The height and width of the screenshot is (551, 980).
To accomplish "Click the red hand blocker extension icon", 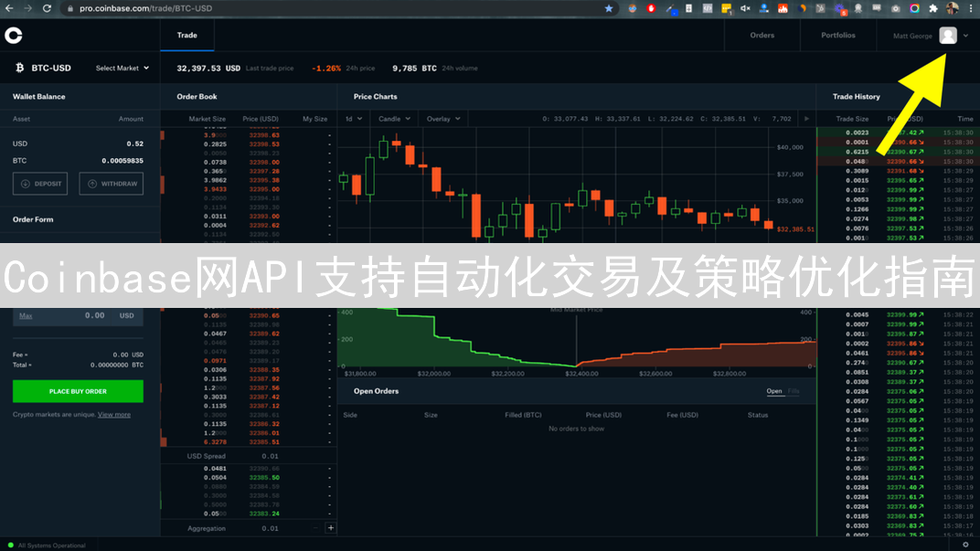I will [651, 8].
